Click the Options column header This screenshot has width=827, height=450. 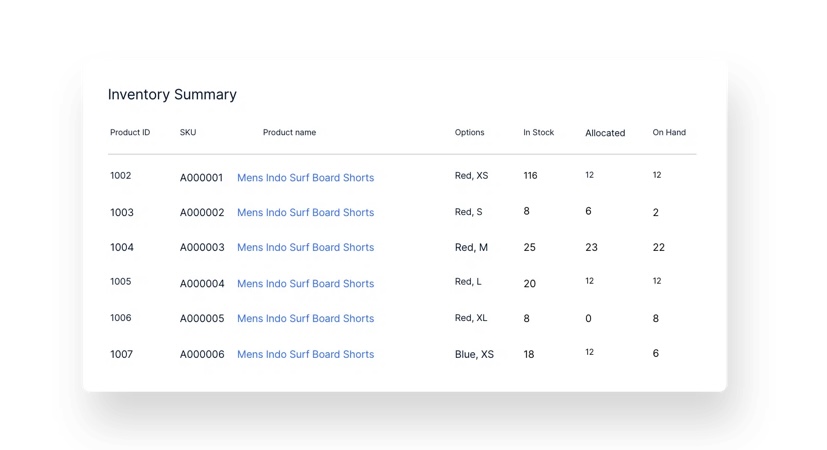tap(469, 132)
